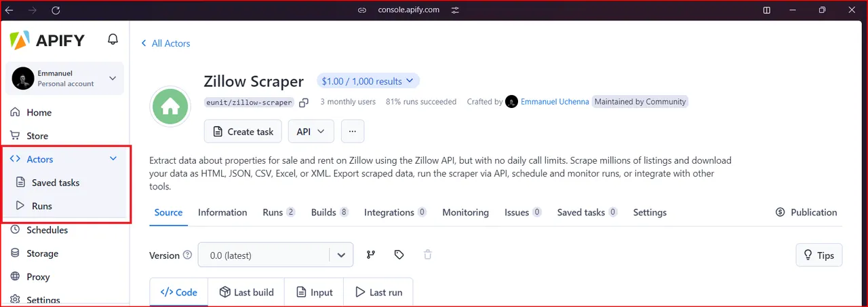The width and height of the screenshot is (868, 307).
Task: Switch to the Builds tab
Action: 330,213
